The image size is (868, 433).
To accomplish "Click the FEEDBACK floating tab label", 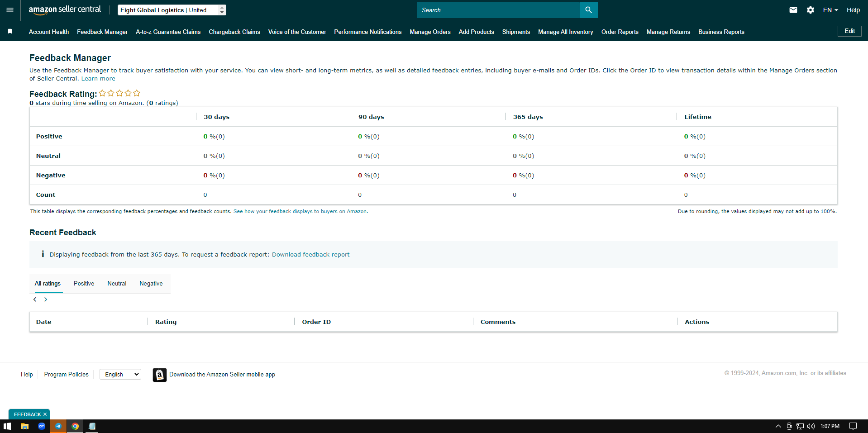I will pyautogui.click(x=27, y=414).
